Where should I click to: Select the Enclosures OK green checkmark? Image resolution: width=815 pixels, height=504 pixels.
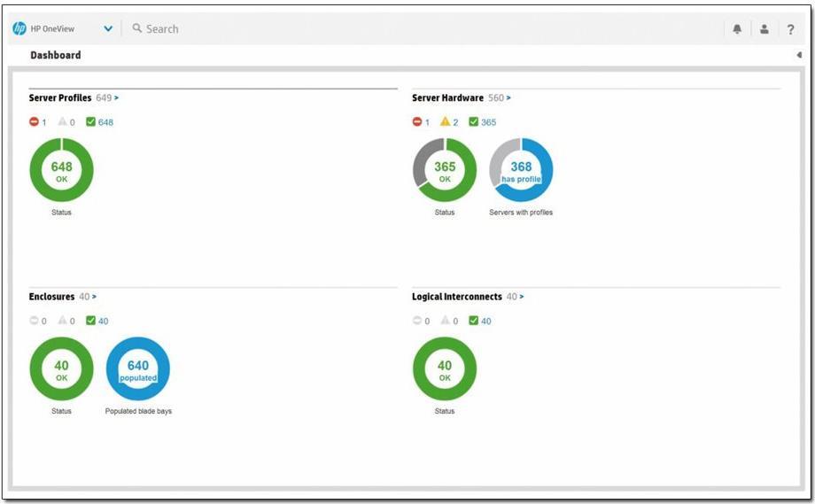tap(90, 321)
